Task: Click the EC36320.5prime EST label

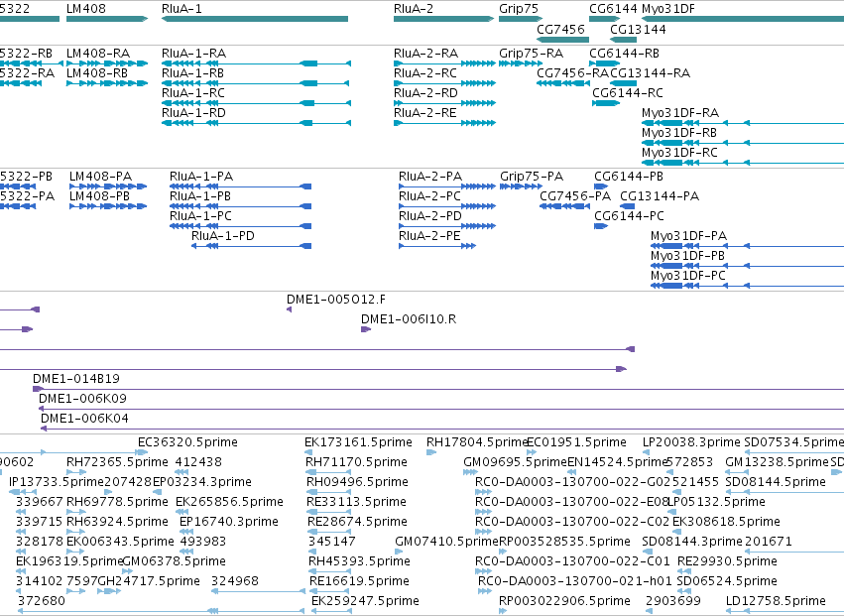Action: [x=187, y=442]
